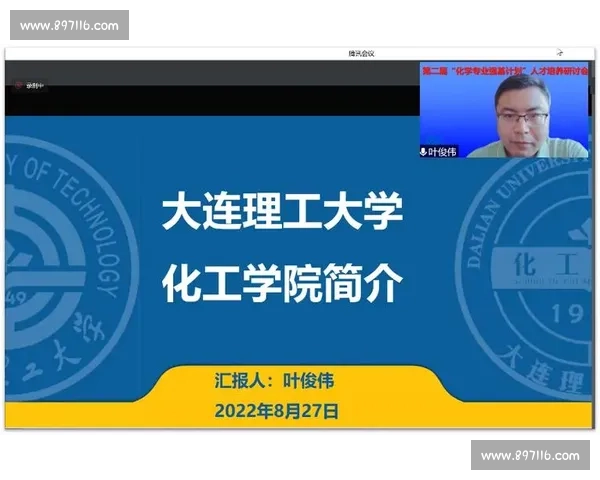
Task: Click the 录制中 recording status label
Action: click(x=35, y=86)
